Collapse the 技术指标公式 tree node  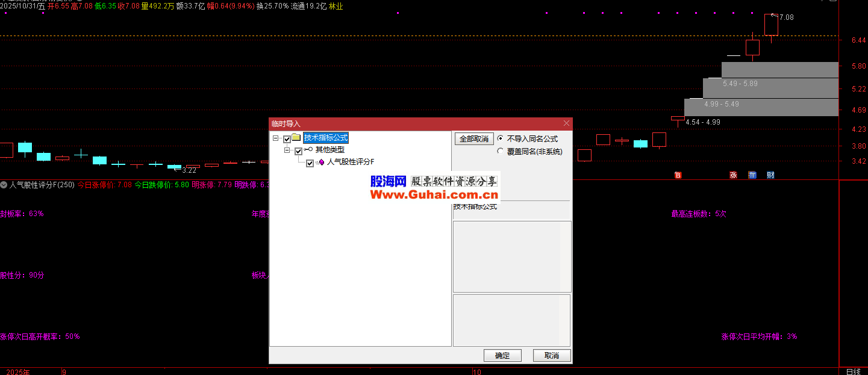275,138
